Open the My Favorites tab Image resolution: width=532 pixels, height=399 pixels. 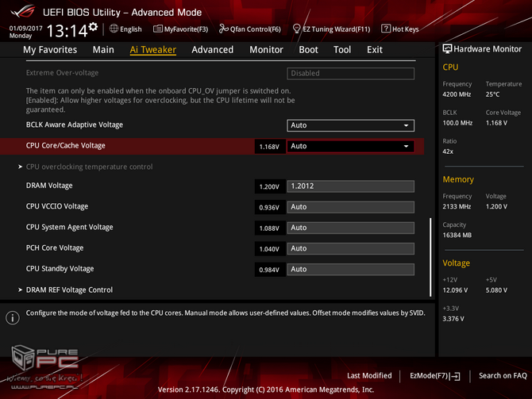point(50,49)
